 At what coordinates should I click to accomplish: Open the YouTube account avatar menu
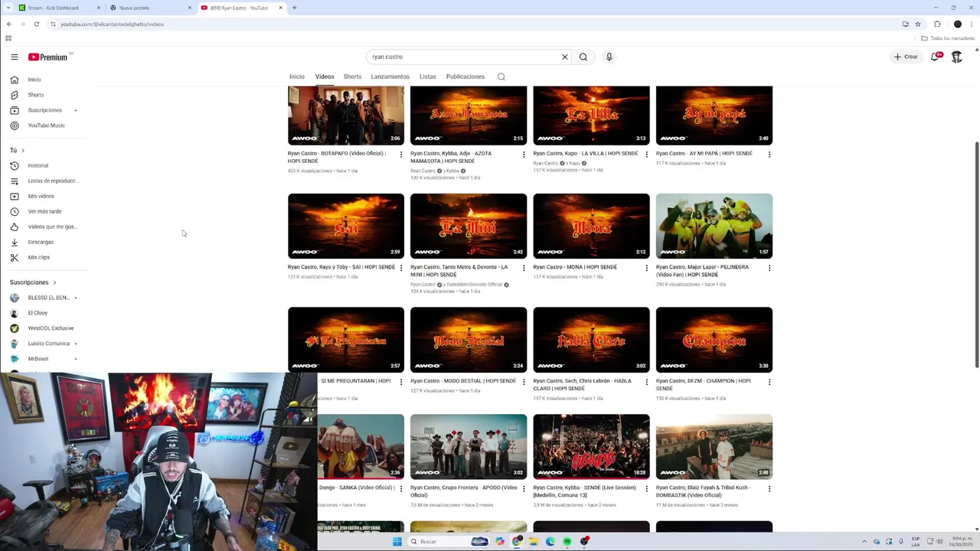click(x=957, y=57)
